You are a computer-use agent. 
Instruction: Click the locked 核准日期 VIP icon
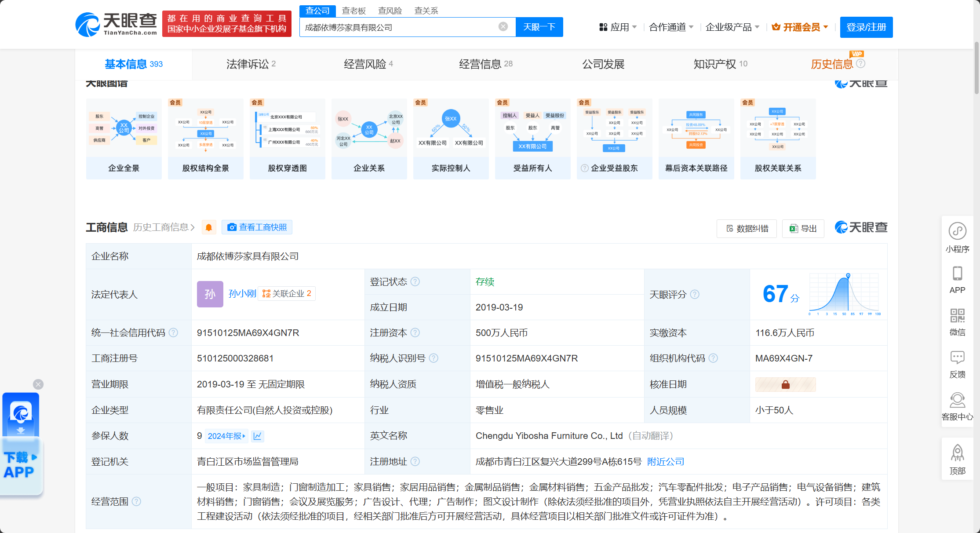[x=785, y=384]
